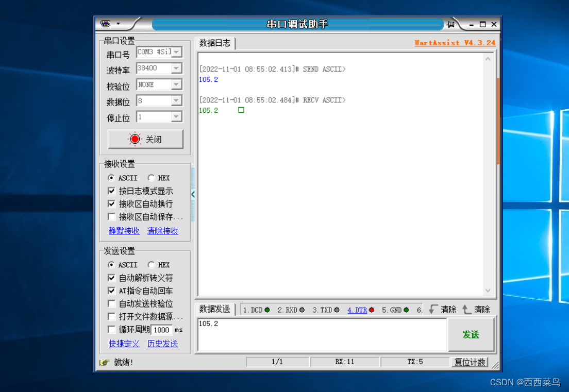Switch to the 数据发送 tab
This screenshot has width=569, height=392.
[215, 309]
